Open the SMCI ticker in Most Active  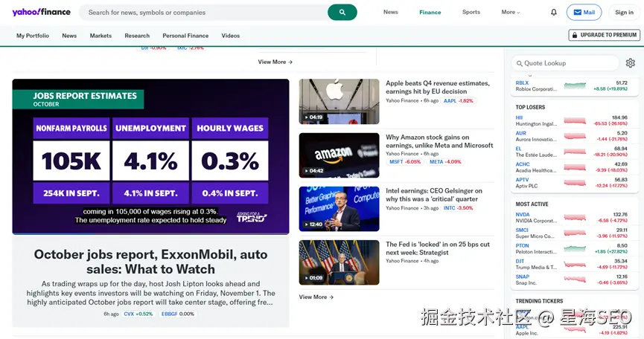pos(522,230)
